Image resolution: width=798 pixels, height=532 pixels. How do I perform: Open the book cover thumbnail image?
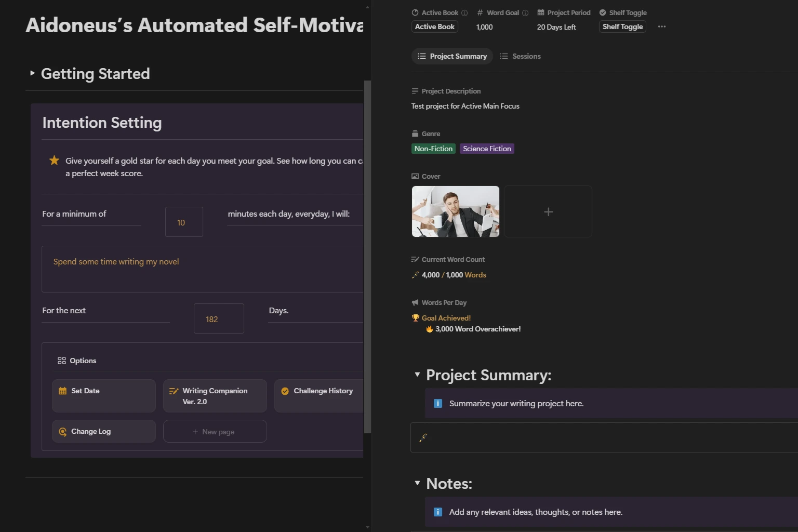click(x=456, y=211)
